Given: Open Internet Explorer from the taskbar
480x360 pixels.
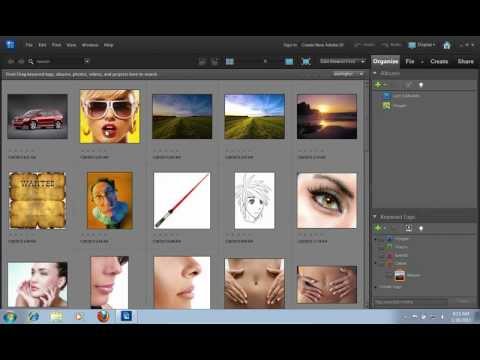Looking at the screenshot, I should [x=33, y=316].
